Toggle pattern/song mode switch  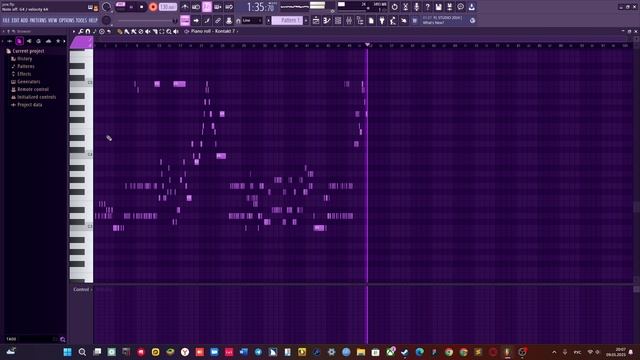coord(120,7)
